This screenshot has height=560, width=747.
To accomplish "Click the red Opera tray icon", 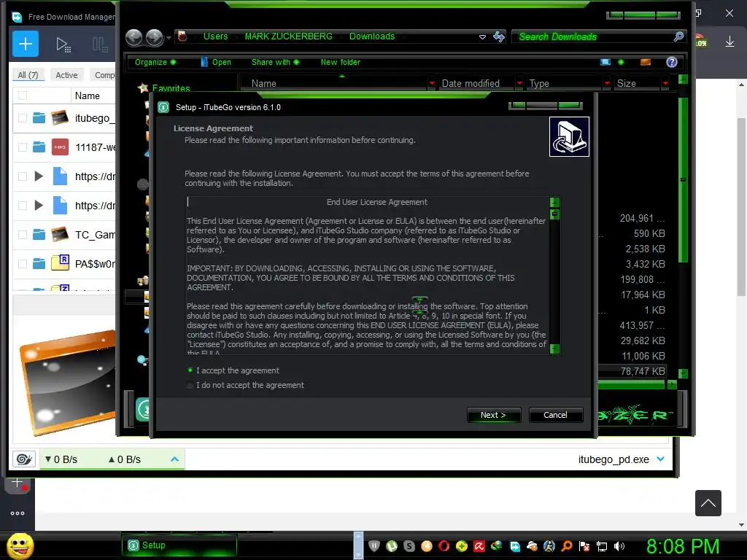I will click(444, 545).
